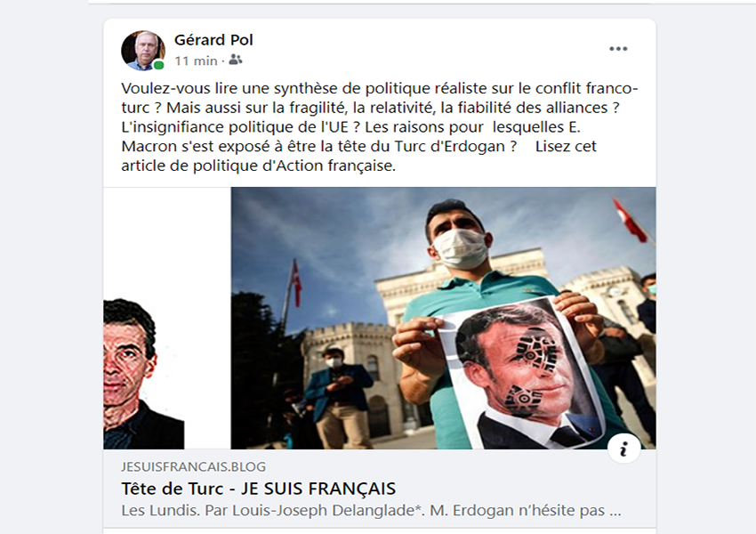Open Gérard Pol's profile name link
Viewport: 756px width, 534px height.
point(213,40)
